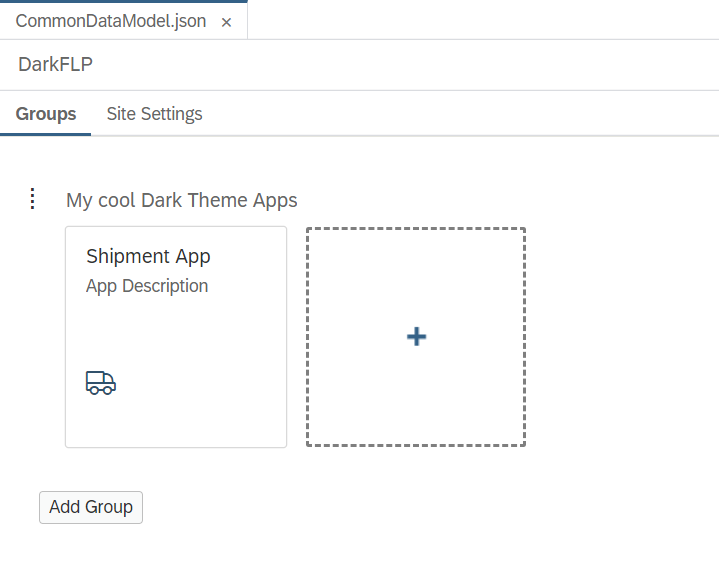Close the CommonDataModel.json tab
The image size is (719, 579).
pos(226,22)
